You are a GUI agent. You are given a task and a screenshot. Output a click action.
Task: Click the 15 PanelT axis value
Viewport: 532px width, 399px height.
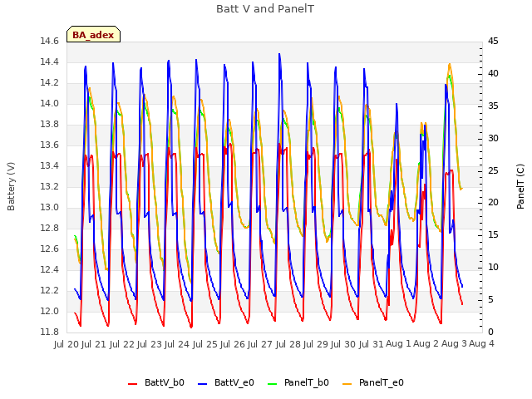[x=493, y=235]
